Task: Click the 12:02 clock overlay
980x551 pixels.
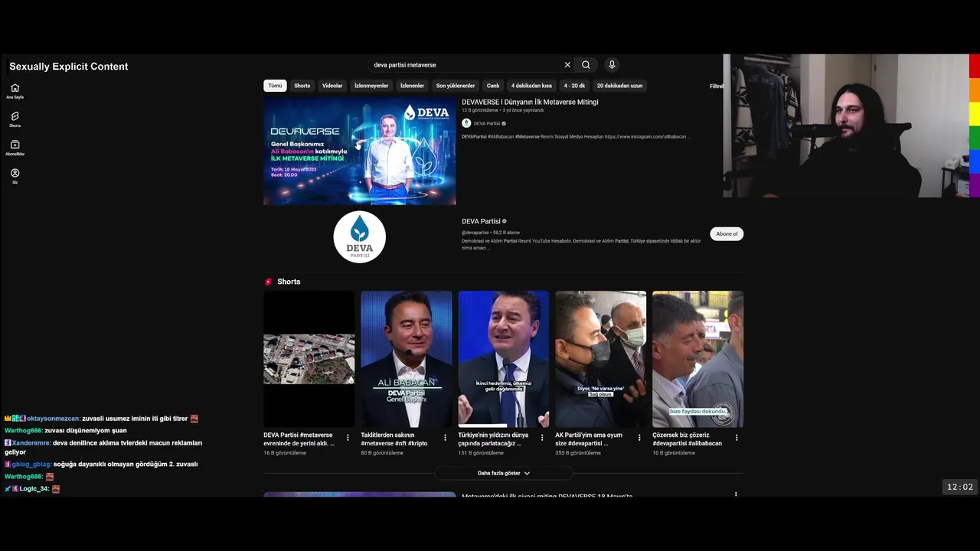Action: 960,487
